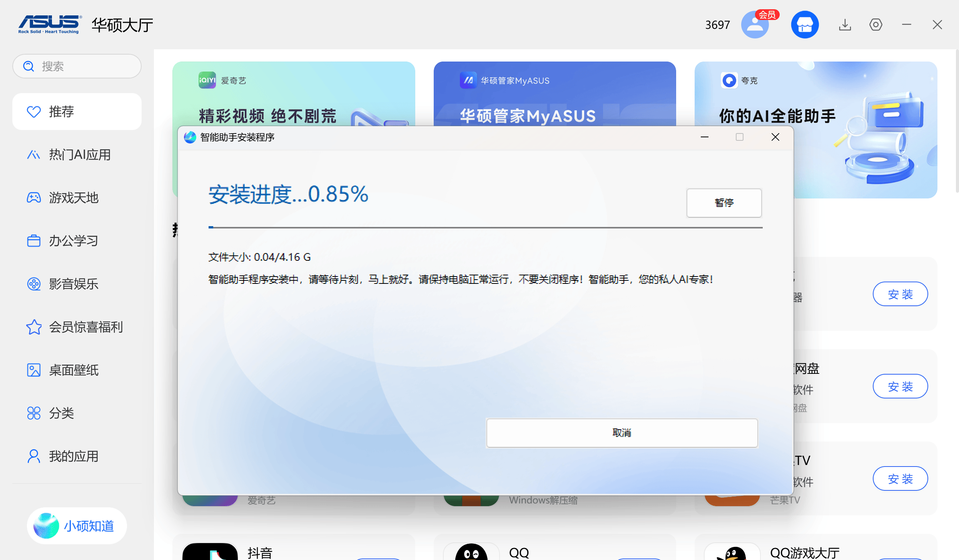The width and height of the screenshot is (959, 560).
Task: Click the installation progress bar
Action: (x=485, y=227)
